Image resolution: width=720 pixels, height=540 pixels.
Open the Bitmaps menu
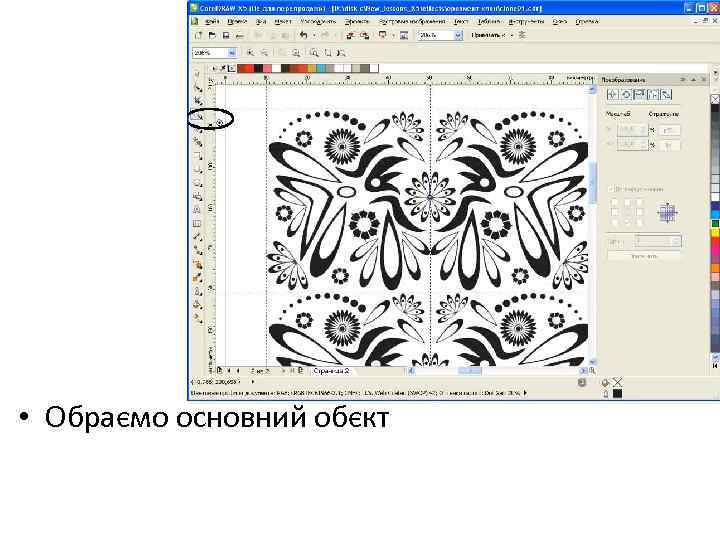click(412, 21)
